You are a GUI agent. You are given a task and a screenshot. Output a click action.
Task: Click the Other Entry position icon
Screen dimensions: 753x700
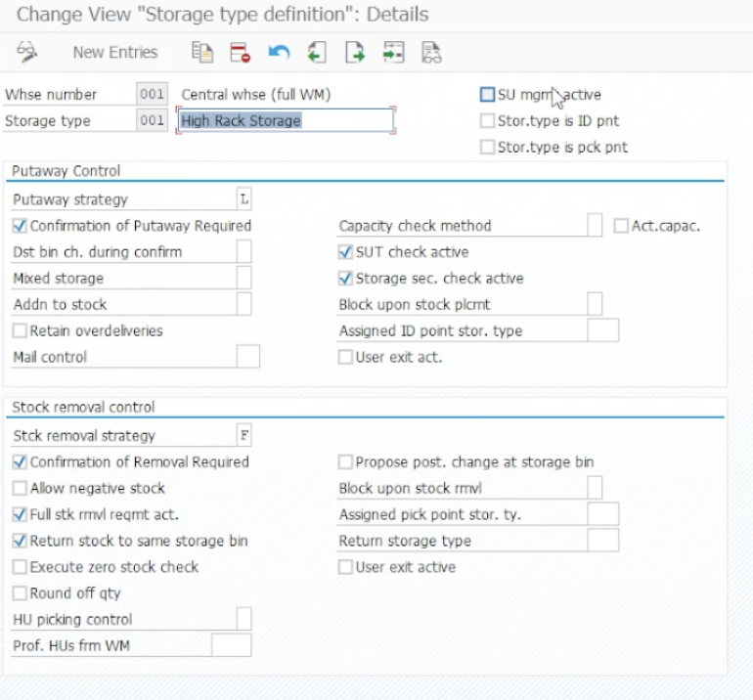pos(393,53)
